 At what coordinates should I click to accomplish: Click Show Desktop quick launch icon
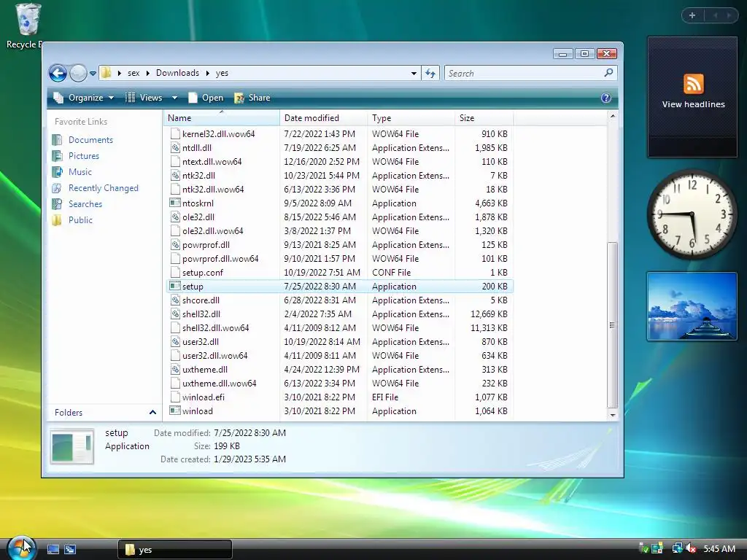[53, 549]
